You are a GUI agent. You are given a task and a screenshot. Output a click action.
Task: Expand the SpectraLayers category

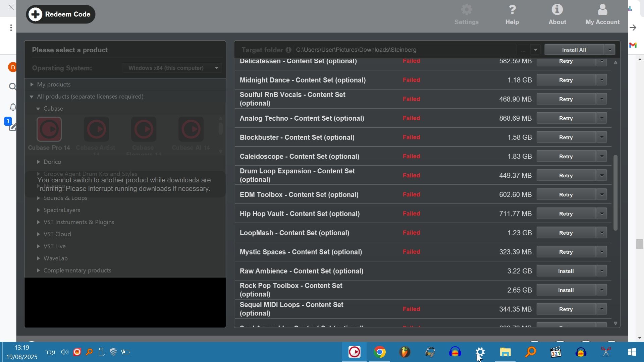coord(38,210)
